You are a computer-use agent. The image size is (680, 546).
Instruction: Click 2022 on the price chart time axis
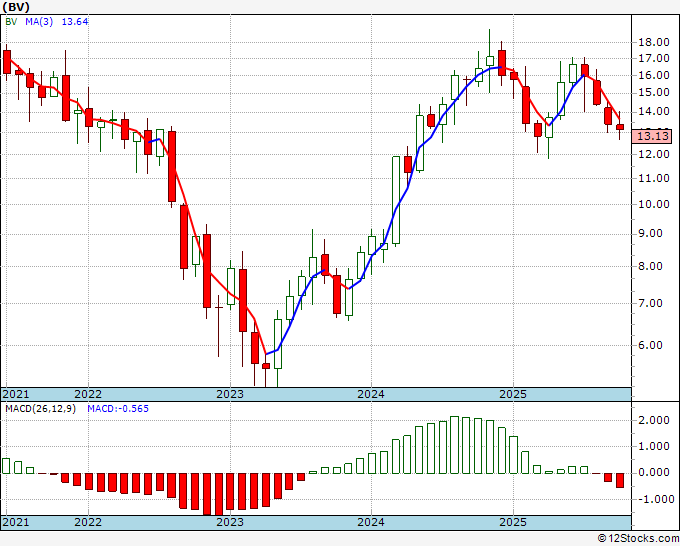click(x=88, y=394)
